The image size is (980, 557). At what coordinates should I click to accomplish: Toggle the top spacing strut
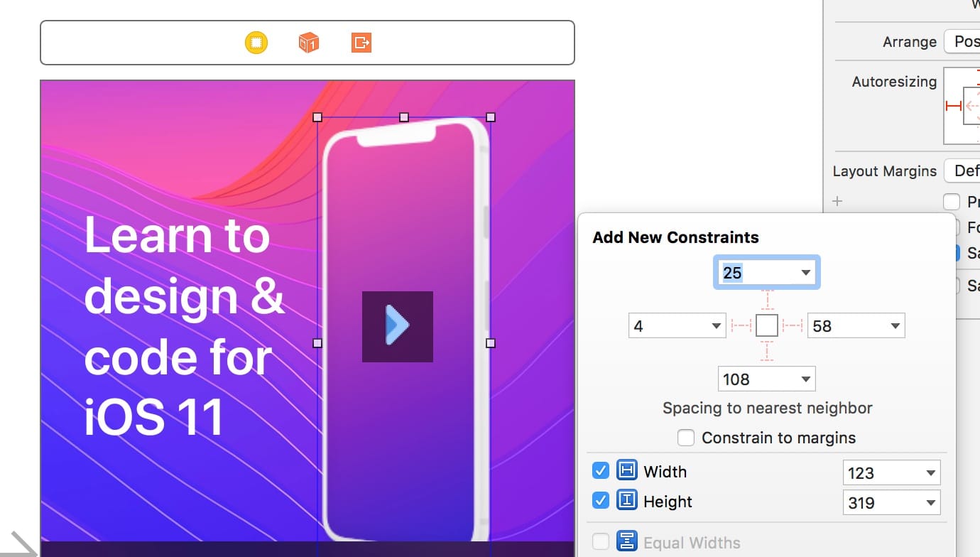(x=767, y=300)
